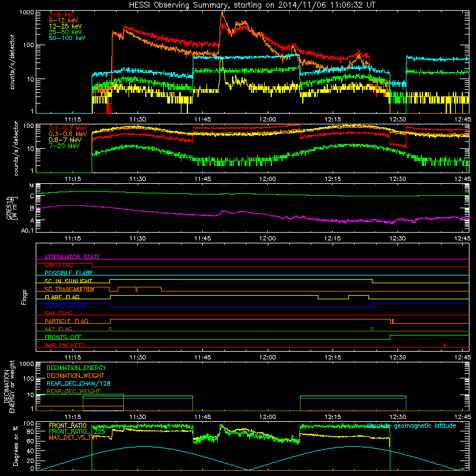Select the 25-50 keV legend label
The width and height of the screenshot is (476, 476).
point(65,32)
